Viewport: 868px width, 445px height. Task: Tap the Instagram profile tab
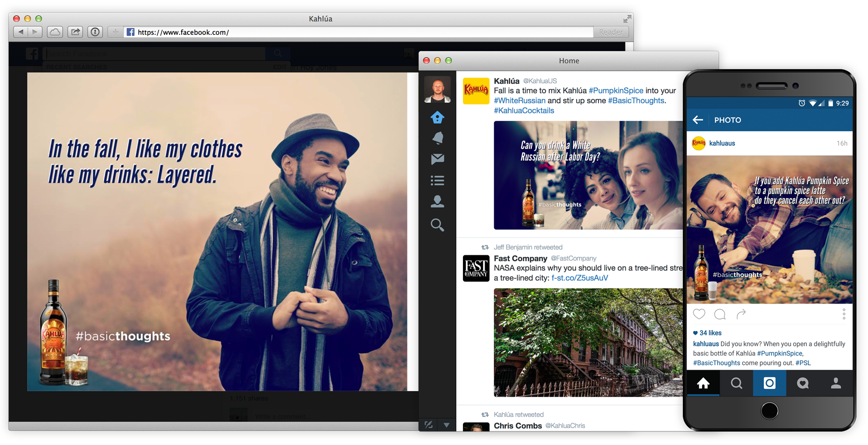[836, 383]
